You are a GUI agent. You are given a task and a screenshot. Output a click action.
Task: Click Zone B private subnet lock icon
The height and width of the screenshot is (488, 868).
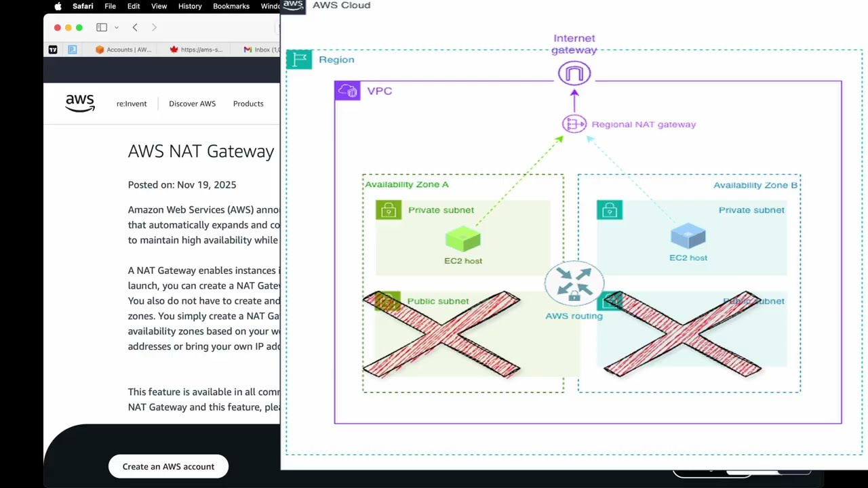[610, 210]
